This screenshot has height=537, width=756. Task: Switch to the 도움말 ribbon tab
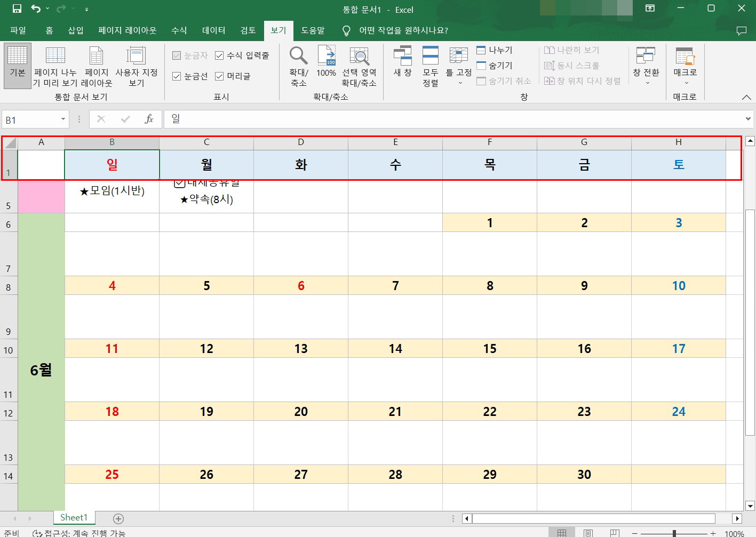click(x=313, y=30)
